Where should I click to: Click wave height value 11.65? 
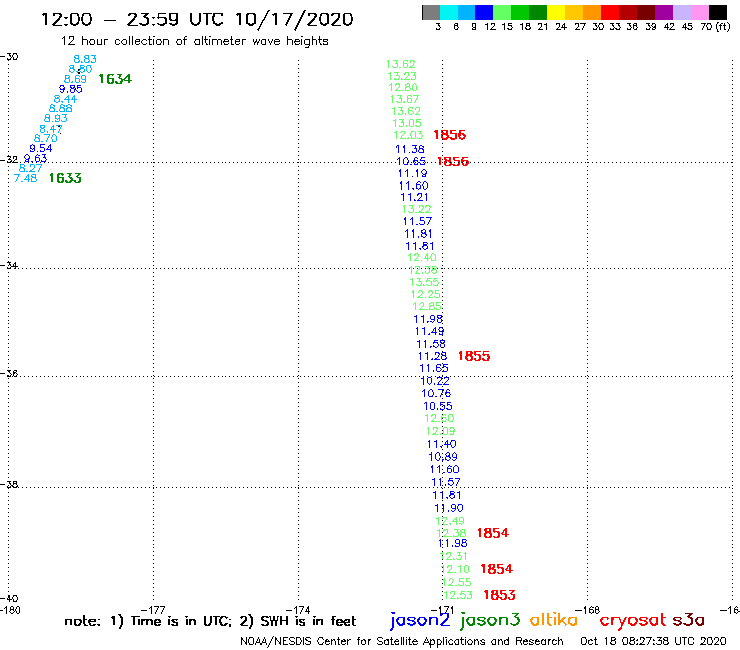[434, 368]
